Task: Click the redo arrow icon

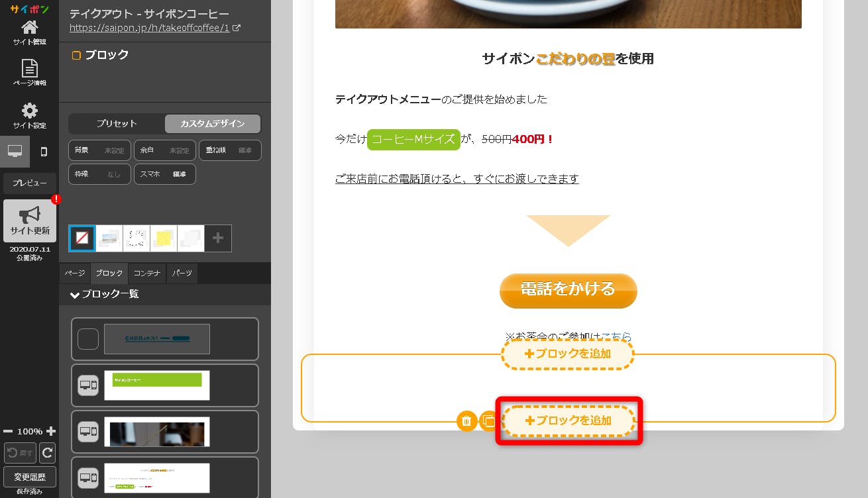Action: [x=47, y=453]
